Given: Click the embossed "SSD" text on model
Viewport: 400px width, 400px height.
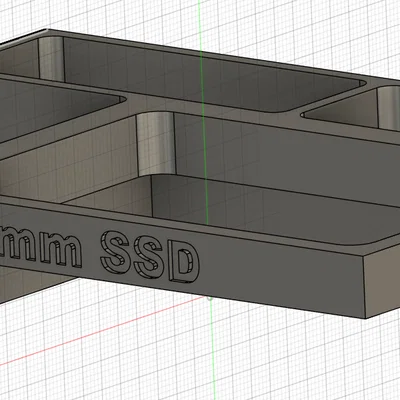Looking at the screenshot, I should (150, 257).
